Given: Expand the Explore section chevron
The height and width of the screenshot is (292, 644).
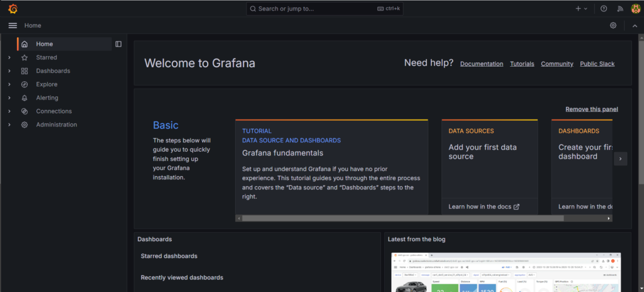Looking at the screenshot, I should [x=9, y=84].
